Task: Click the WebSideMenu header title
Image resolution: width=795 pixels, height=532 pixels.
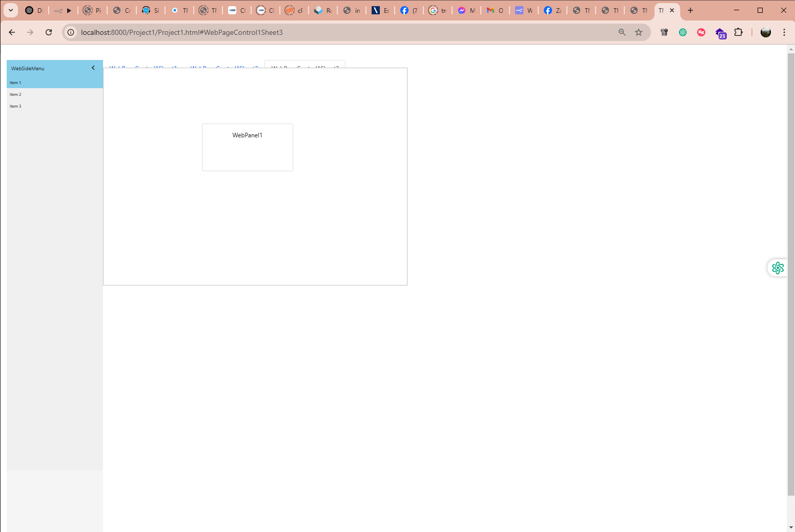Action: point(28,68)
